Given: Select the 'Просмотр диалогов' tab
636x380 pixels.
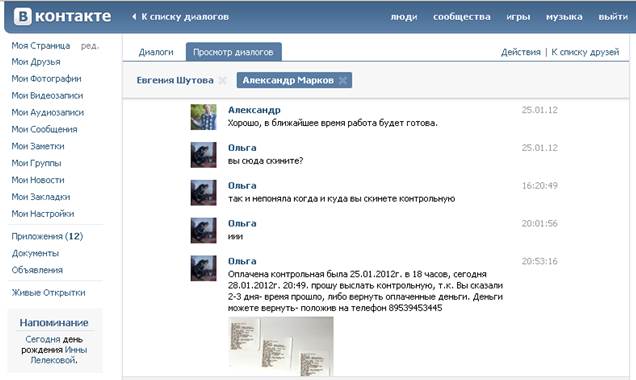Looking at the screenshot, I should pyautogui.click(x=233, y=52).
